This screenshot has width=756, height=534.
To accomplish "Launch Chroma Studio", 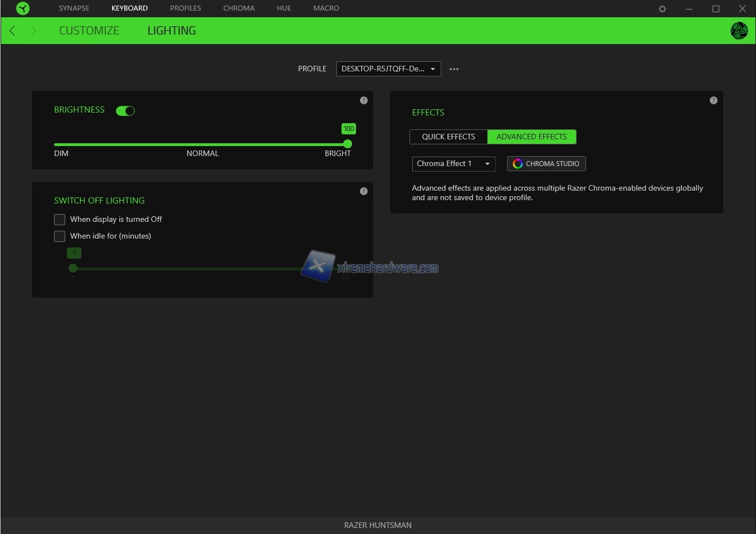I will (546, 164).
